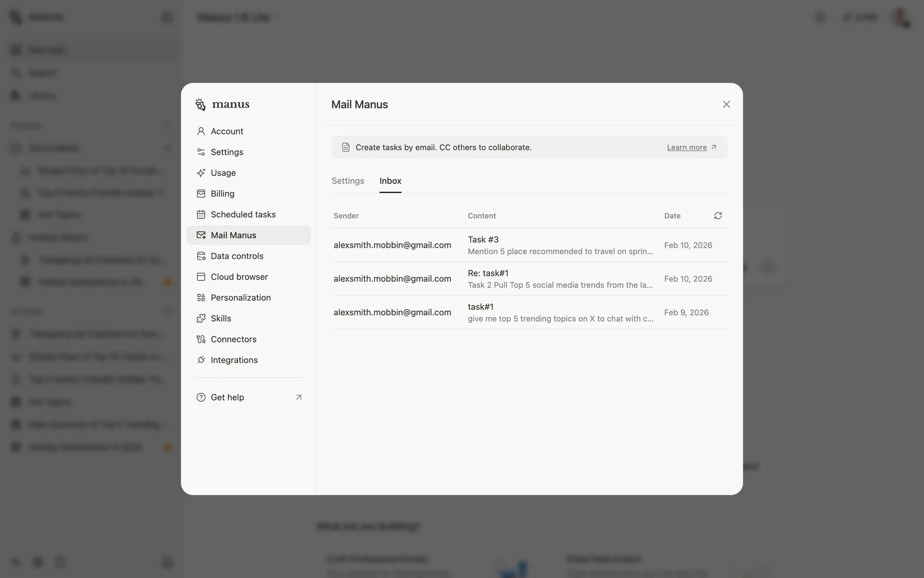This screenshot has height=578, width=924.
Task: Open Account settings section
Action: pos(227,131)
